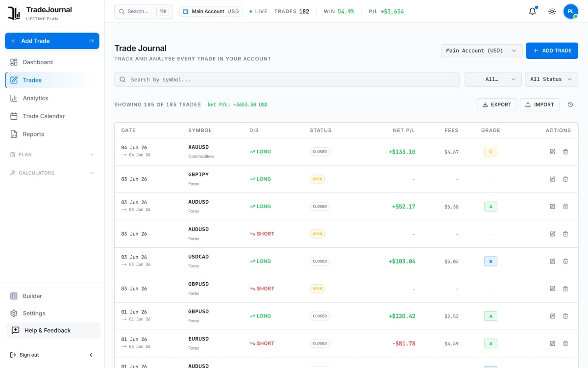Go to Trades in sidebar
The width and height of the screenshot is (588, 368).
click(52, 80)
